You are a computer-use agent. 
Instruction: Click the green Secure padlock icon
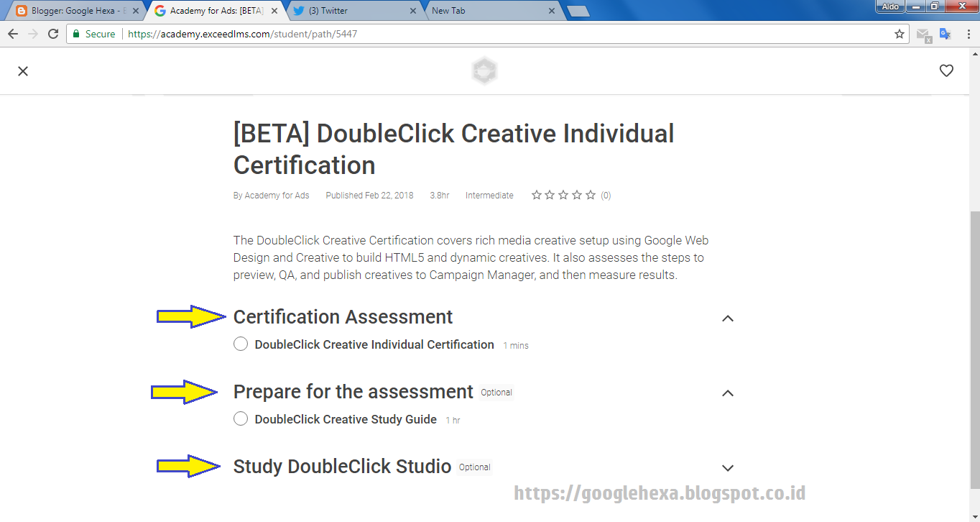tap(76, 34)
